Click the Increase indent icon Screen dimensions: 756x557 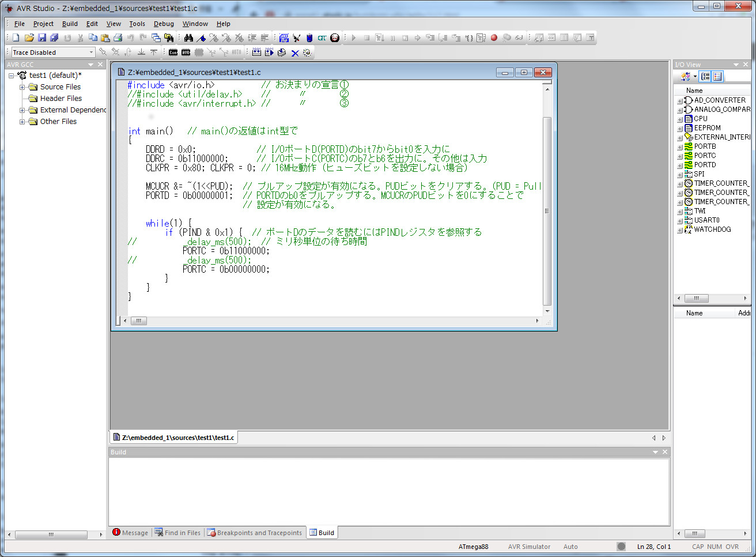(x=252, y=37)
